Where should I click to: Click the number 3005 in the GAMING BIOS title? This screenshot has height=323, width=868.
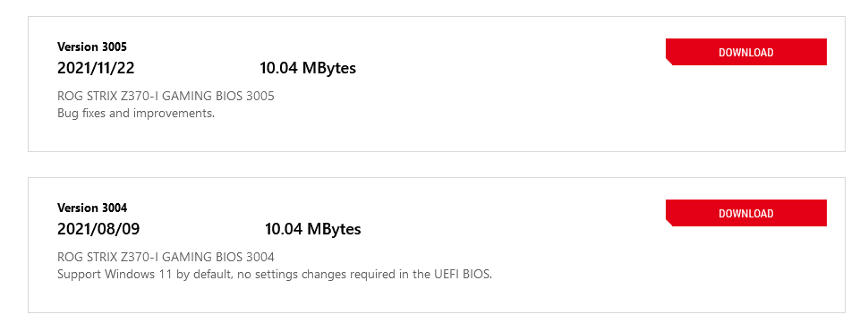260,97
